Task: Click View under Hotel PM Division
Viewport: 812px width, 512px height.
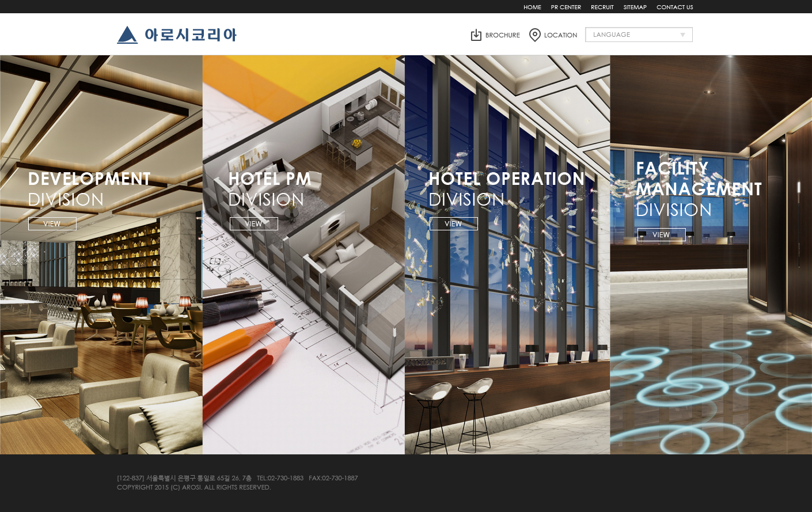Action: tap(254, 224)
